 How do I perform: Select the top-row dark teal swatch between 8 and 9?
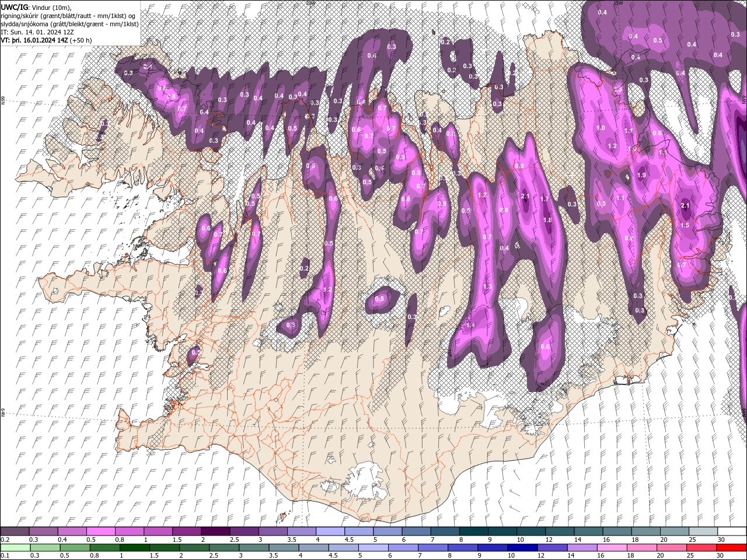[474, 531]
